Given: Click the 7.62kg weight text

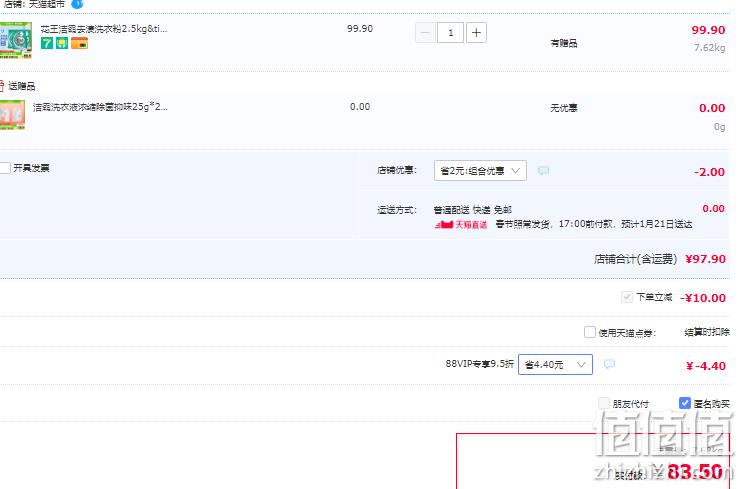Looking at the screenshot, I should click(x=709, y=47).
